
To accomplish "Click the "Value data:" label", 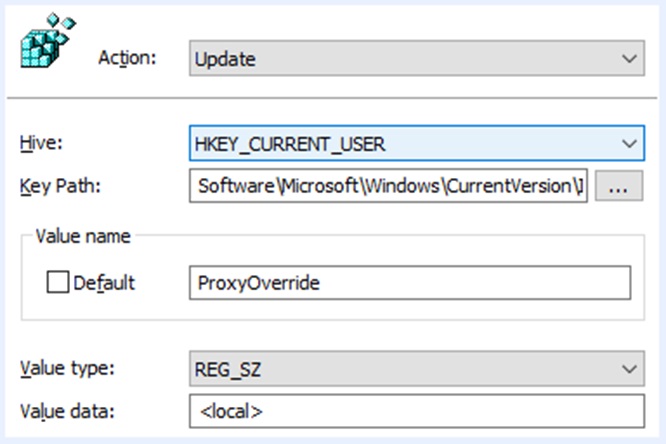I will 67,408.
